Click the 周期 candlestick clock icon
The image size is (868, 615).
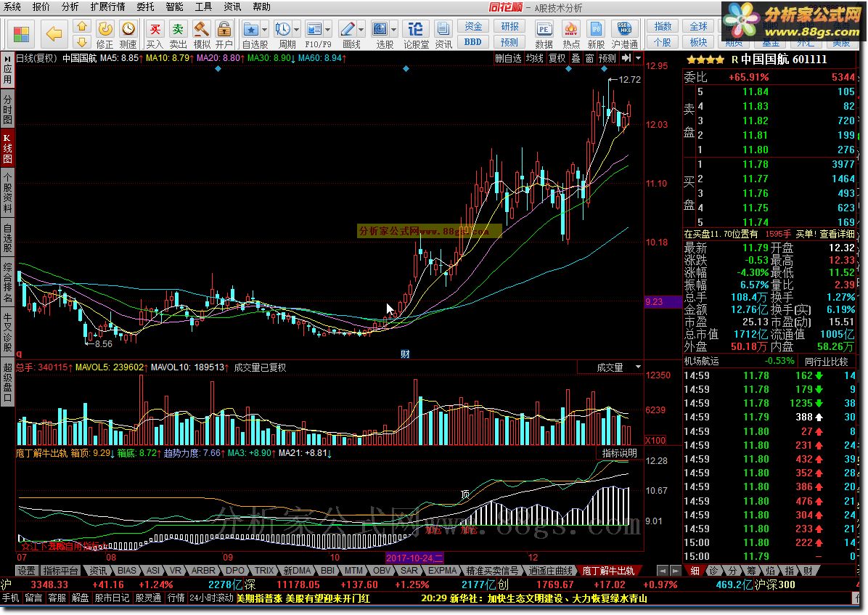click(x=282, y=28)
